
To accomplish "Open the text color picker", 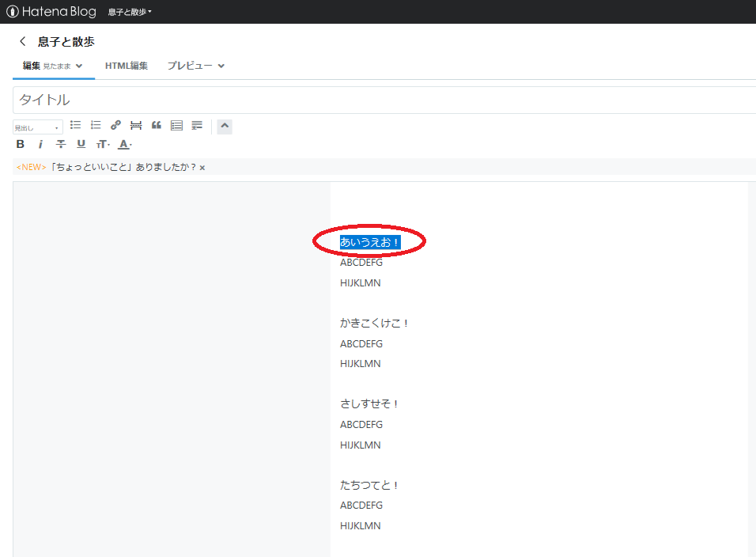I will [x=125, y=144].
